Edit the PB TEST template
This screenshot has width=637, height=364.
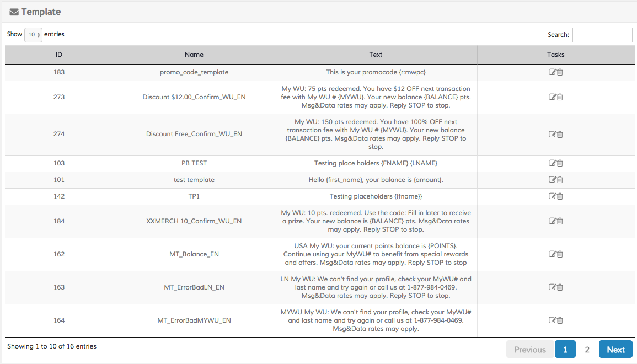click(x=552, y=163)
